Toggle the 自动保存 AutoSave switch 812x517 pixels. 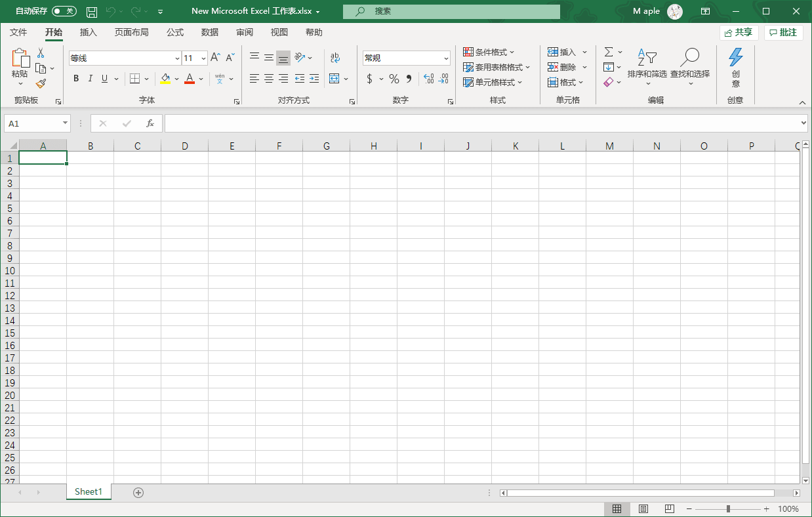pos(64,11)
